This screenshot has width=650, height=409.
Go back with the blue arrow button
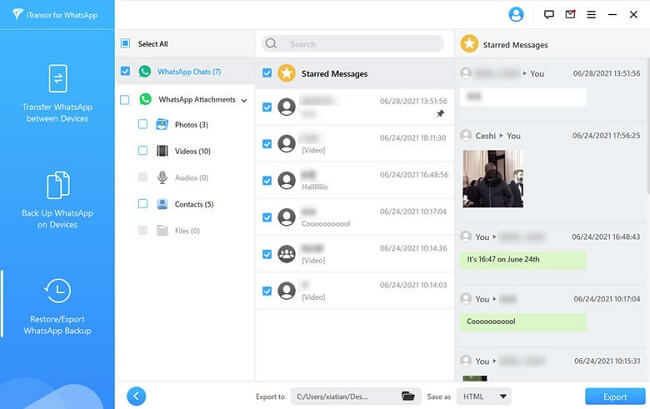click(136, 396)
